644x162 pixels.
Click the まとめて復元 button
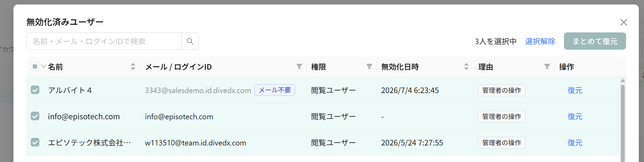click(x=595, y=41)
